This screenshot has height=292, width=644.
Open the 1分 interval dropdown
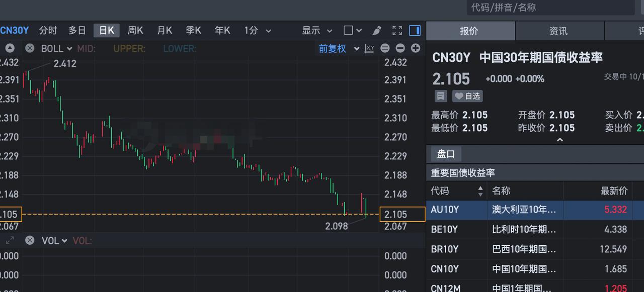(x=258, y=31)
